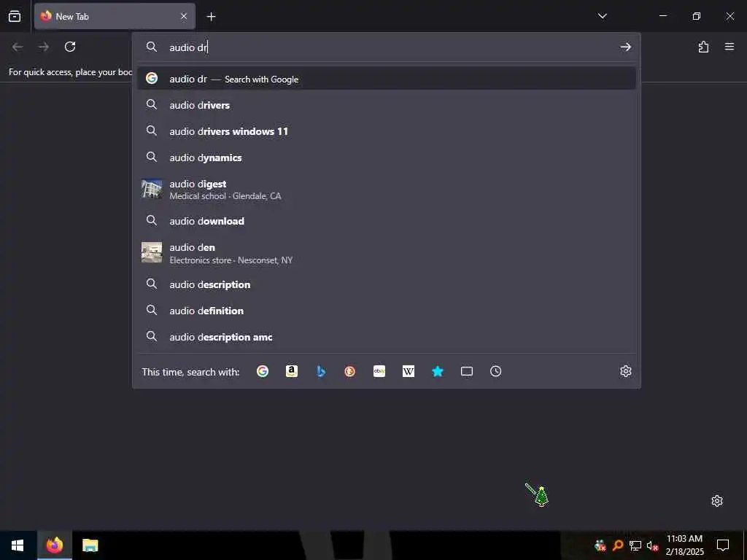
Task: Click the muted speaker tray icon
Action: click(x=652, y=545)
